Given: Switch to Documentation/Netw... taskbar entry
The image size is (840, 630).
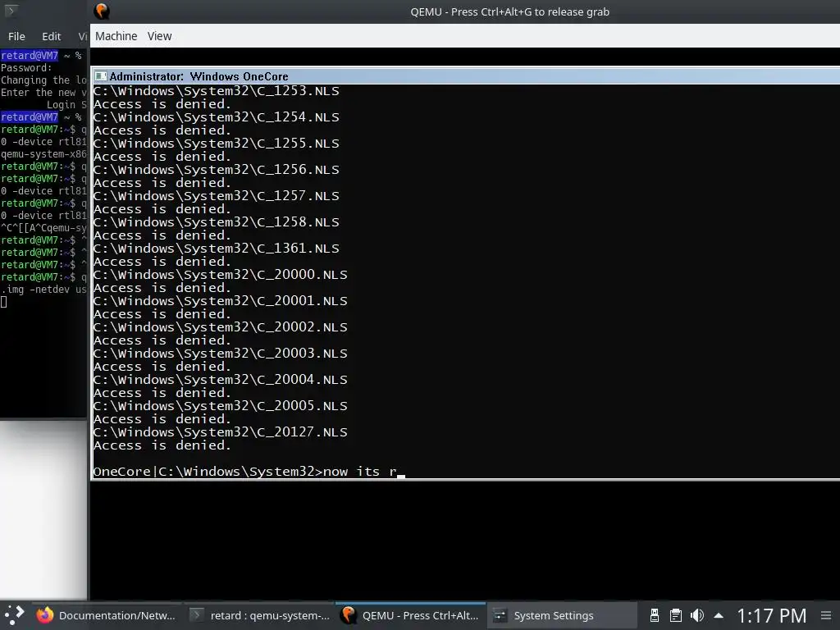Looking at the screenshot, I should click(x=107, y=615).
